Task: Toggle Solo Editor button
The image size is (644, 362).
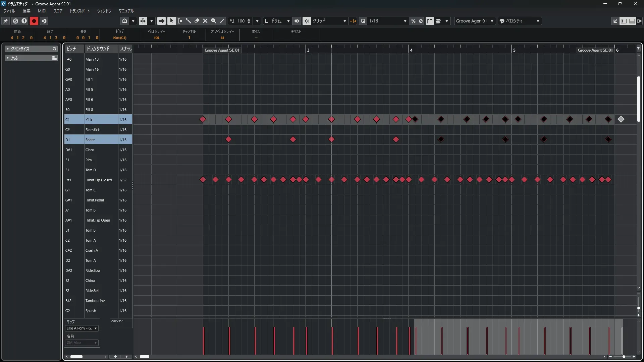Action: [x=15, y=21]
